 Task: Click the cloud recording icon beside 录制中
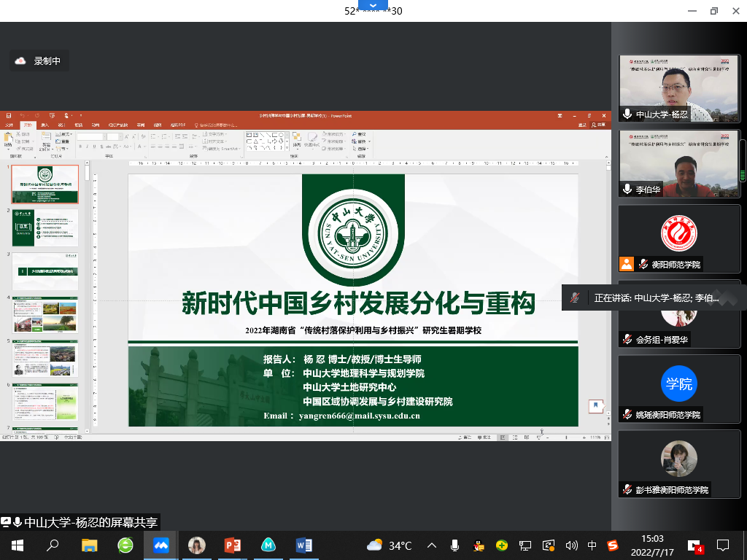20,61
